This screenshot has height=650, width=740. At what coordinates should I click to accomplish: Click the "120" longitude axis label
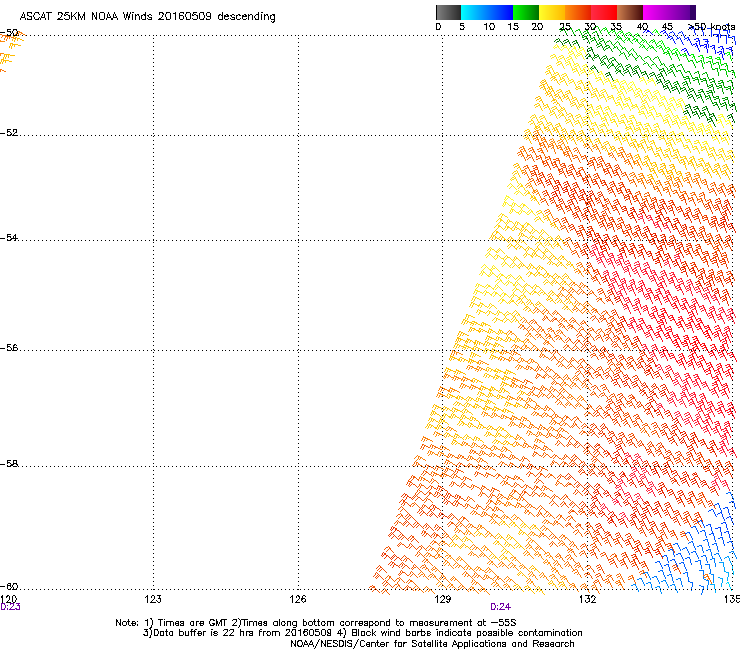tap(8, 599)
